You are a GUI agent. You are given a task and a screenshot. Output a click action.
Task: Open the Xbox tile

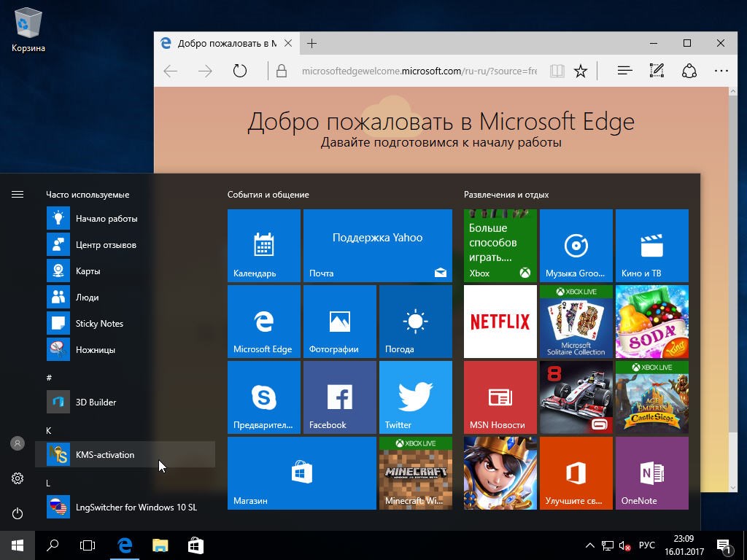tap(500, 246)
